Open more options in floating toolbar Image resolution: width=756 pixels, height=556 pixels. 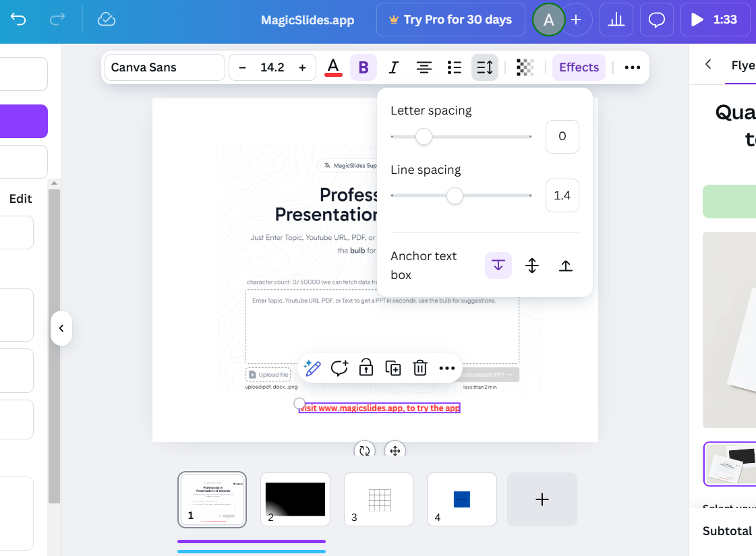tap(447, 368)
